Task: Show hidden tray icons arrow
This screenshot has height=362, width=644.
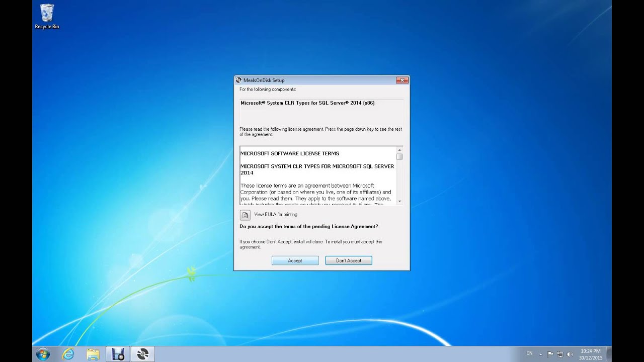Action: coord(541,354)
